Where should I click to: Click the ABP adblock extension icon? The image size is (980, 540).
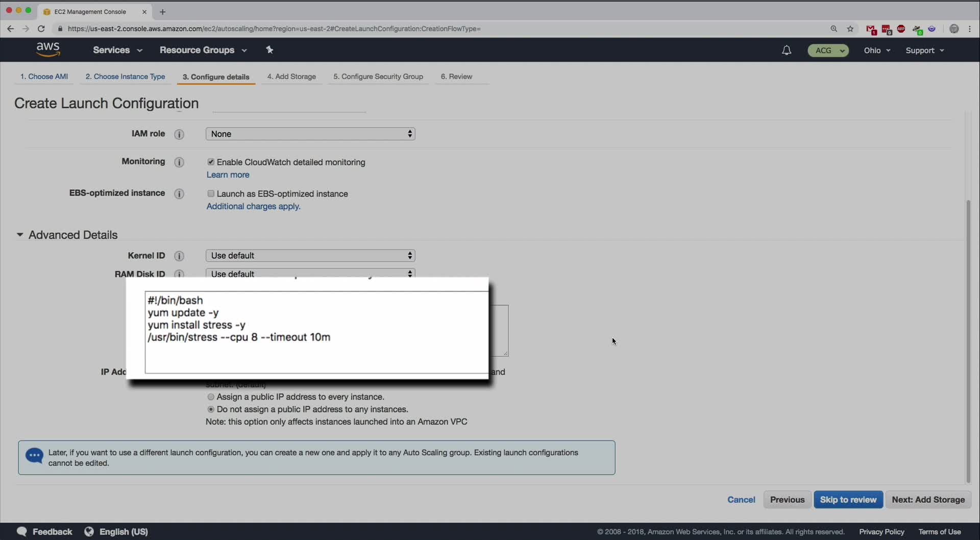[901, 29]
